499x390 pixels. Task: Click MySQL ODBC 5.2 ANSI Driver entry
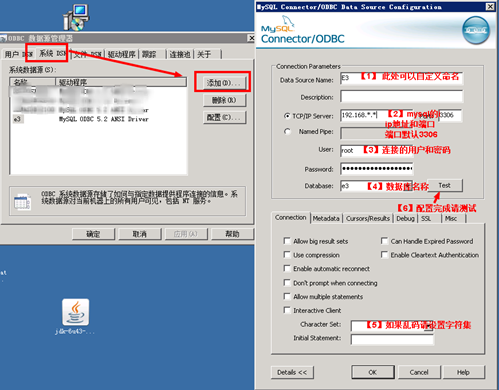[x=104, y=119]
